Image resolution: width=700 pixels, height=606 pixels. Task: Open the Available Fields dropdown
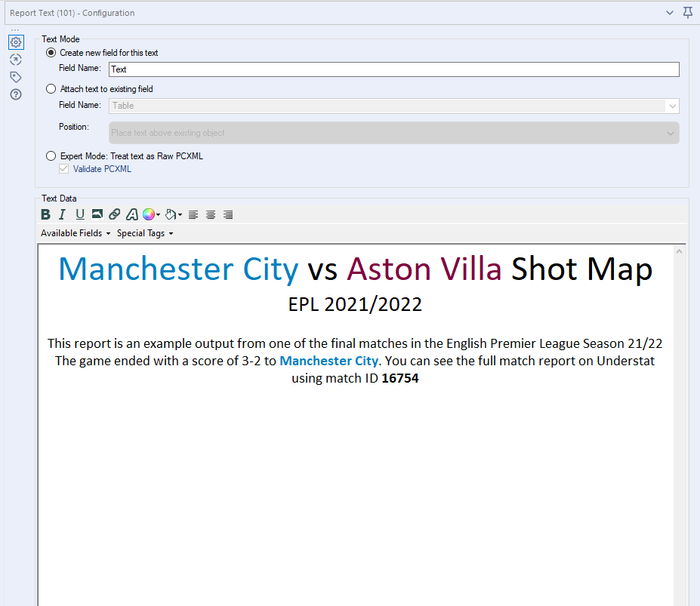[x=76, y=233]
